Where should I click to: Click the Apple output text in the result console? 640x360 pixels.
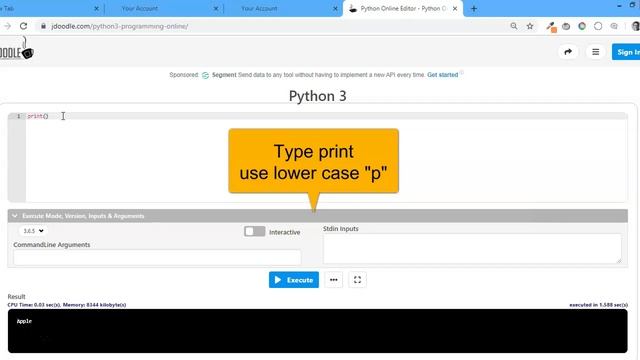(x=24, y=321)
